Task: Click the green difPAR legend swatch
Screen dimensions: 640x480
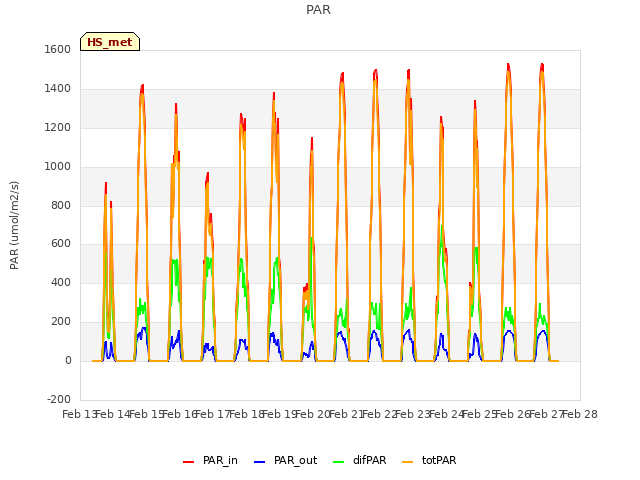Action: (x=339, y=462)
